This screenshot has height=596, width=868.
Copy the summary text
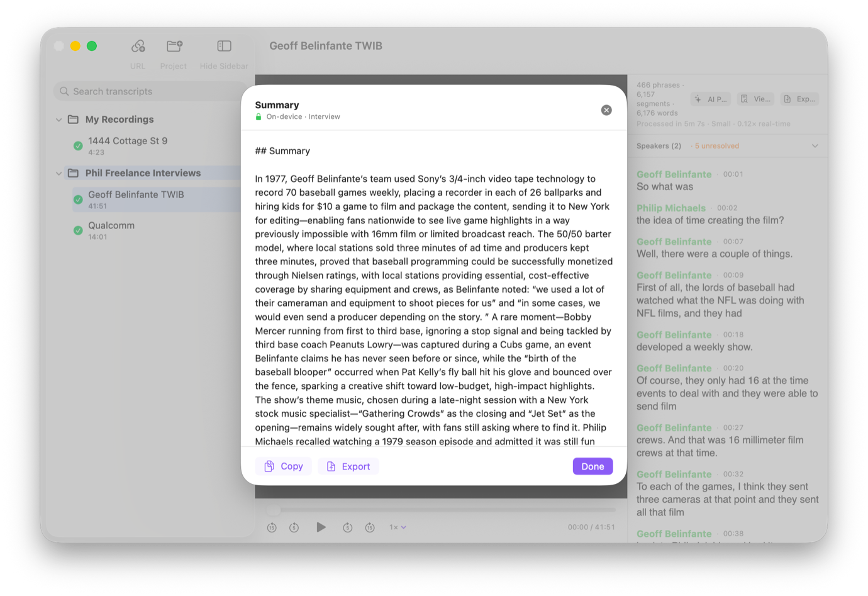coord(284,466)
